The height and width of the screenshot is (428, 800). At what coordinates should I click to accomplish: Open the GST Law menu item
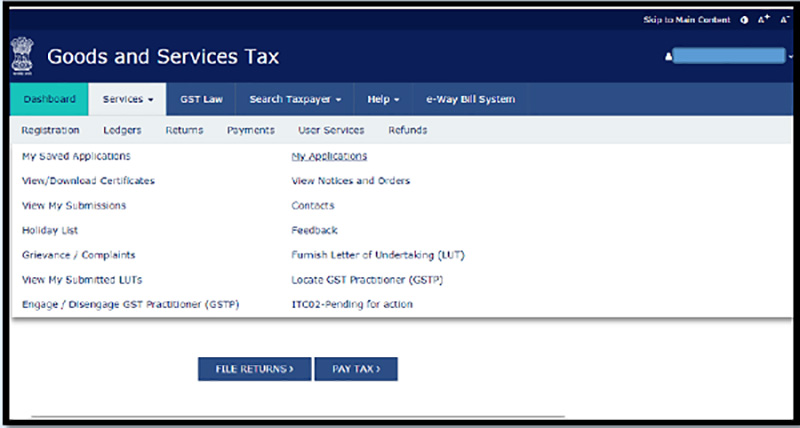pyautogui.click(x=201, y=99)
